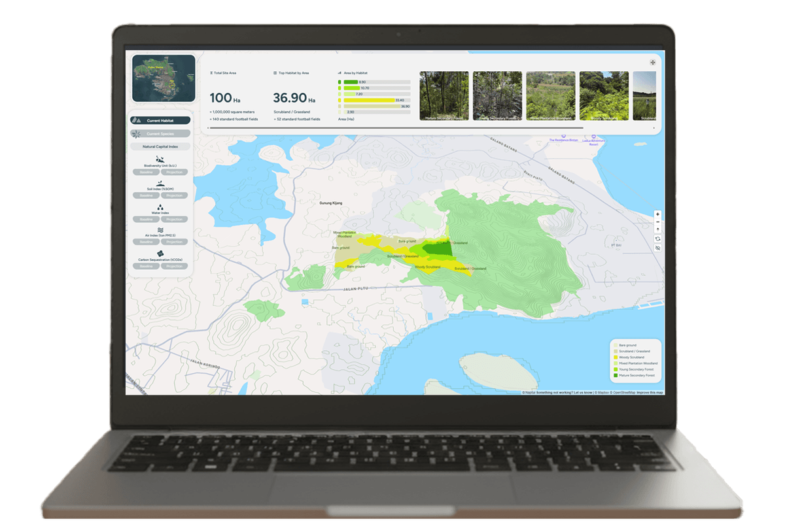The image size is (785, 532).
Task: Click The Residence Bintan map marker
Action: 563,137
